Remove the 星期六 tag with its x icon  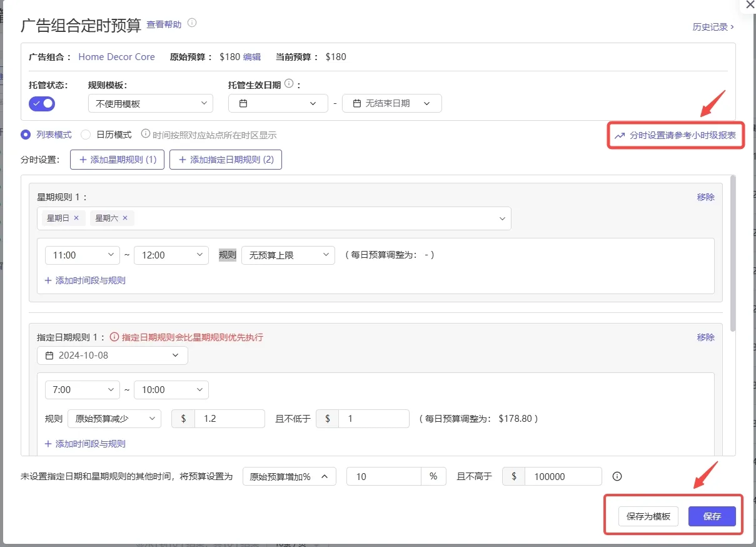[125, 218]
